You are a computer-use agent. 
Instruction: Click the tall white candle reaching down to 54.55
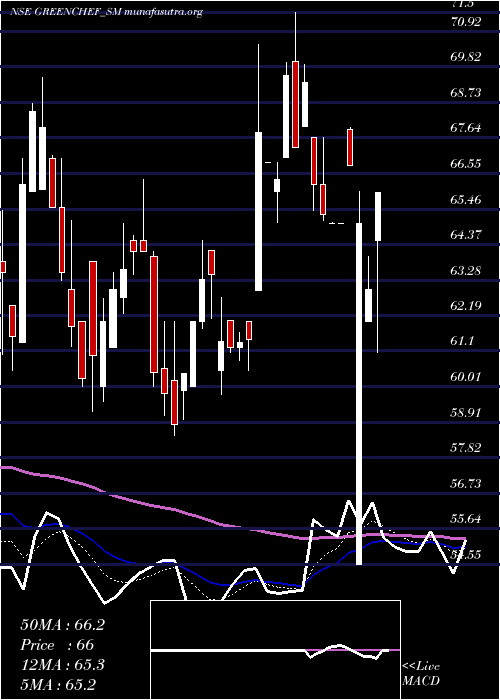358,393
